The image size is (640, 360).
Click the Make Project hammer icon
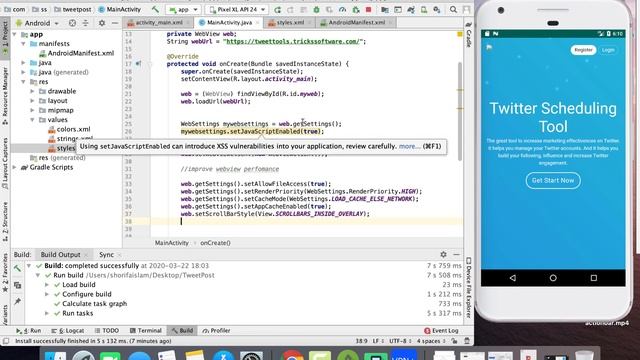(x=155, y=9)
